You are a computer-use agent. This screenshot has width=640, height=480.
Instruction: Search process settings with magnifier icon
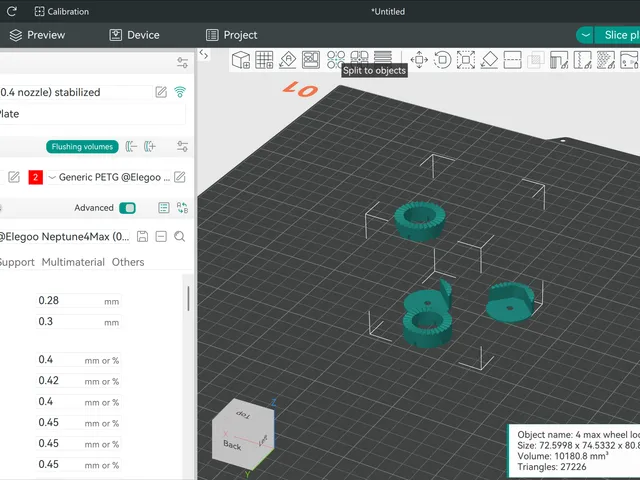coord(180,236)
